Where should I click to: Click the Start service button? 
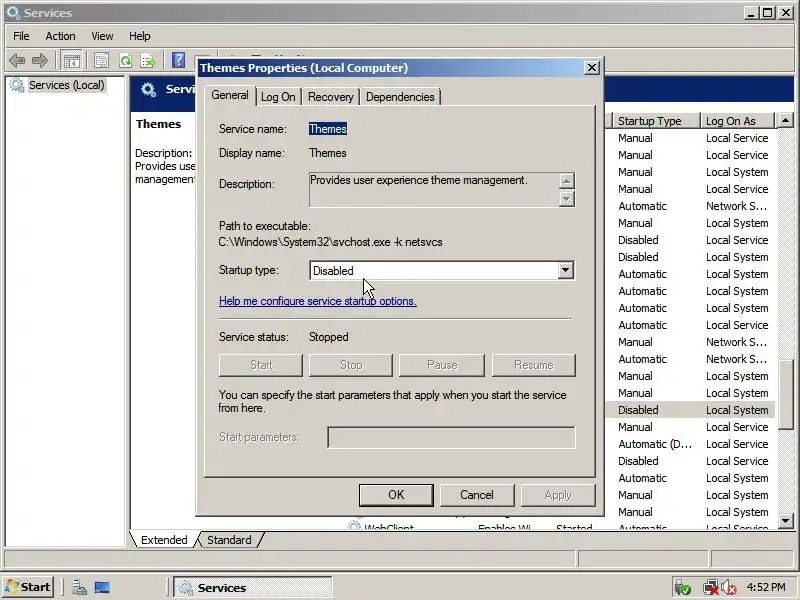point(261,365)
